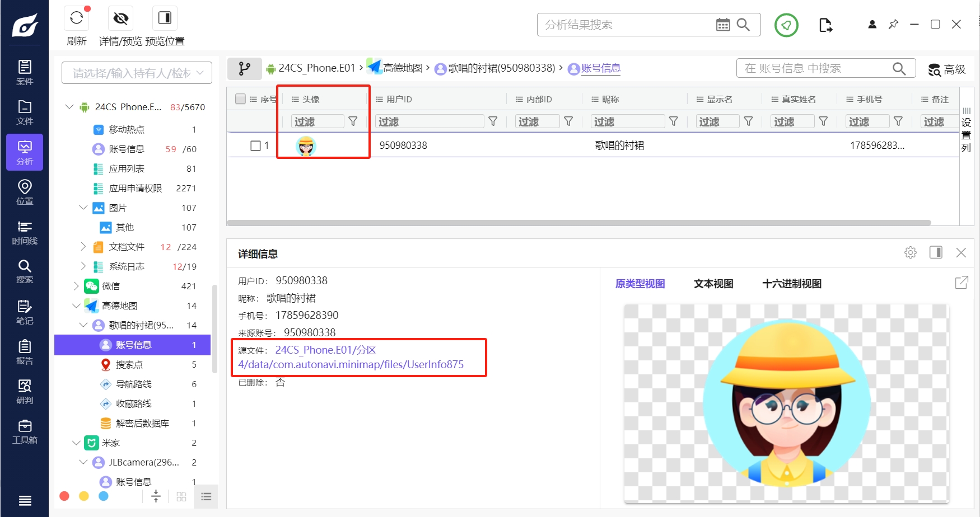Expand the 微信 tree node
Image resolution: width=980 pixels, height=517 pixels.
77,286
